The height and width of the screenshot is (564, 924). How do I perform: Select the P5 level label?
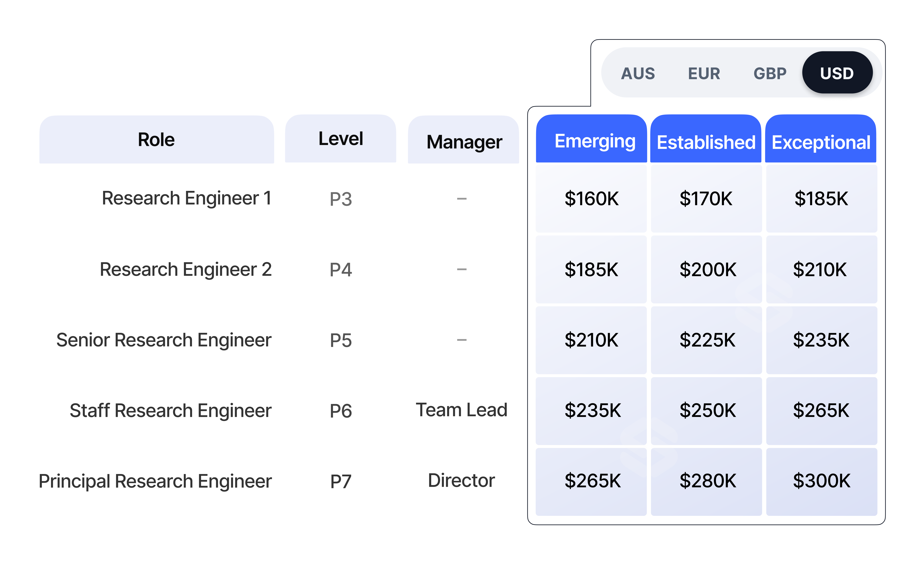341,340
